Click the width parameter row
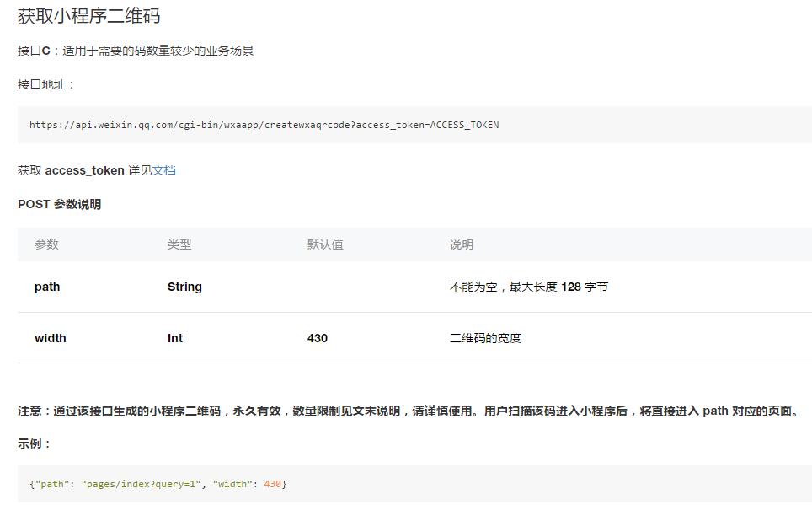Viewport: 812px width, 505px height. click(x=50, y=338)
